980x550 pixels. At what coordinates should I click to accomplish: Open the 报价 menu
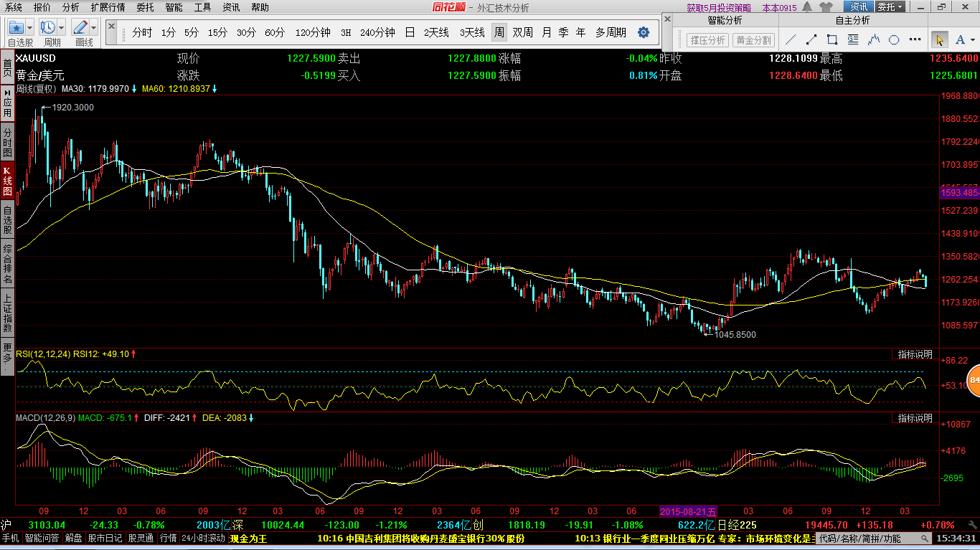tap(42, 7)
